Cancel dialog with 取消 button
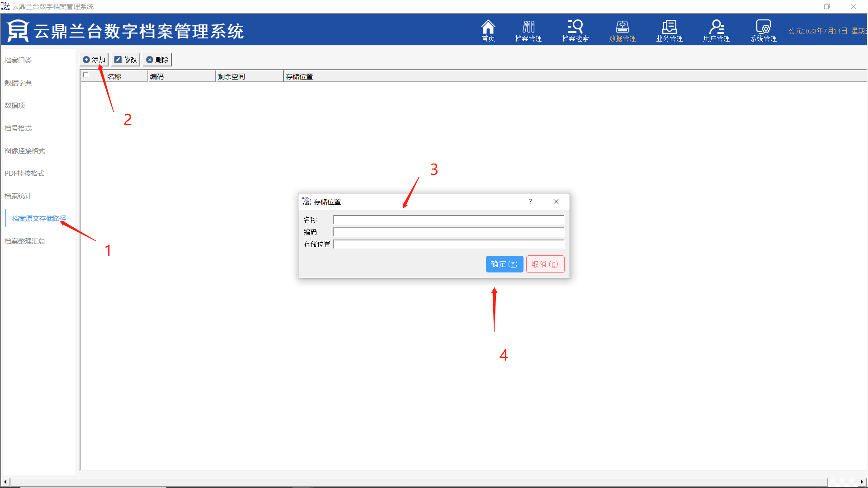The image size is (868, 488). point(545,264)
